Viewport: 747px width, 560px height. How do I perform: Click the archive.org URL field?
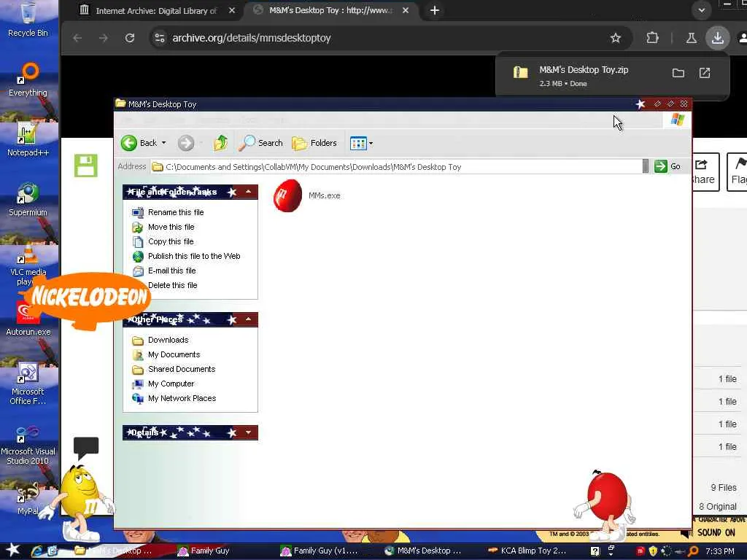click(x=252, y=38)
